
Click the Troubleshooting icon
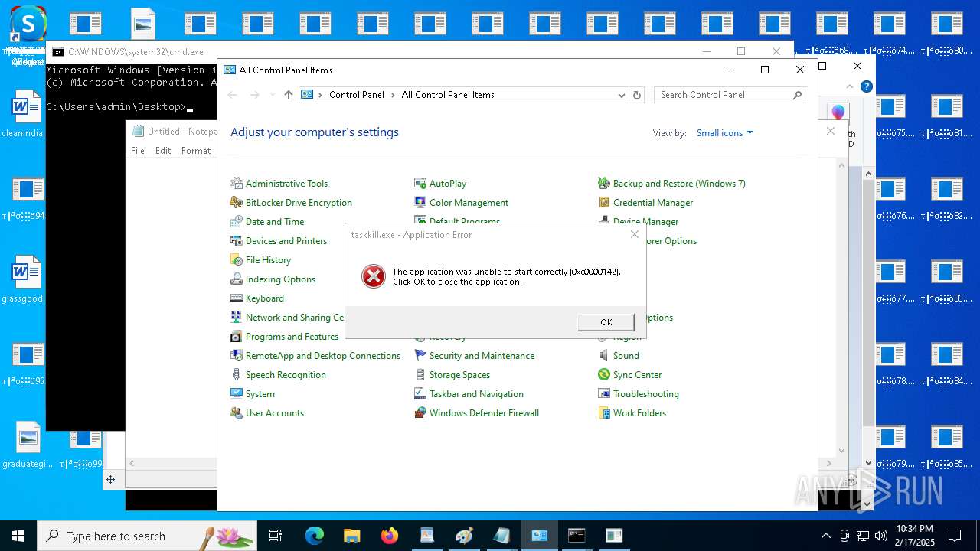604,394
